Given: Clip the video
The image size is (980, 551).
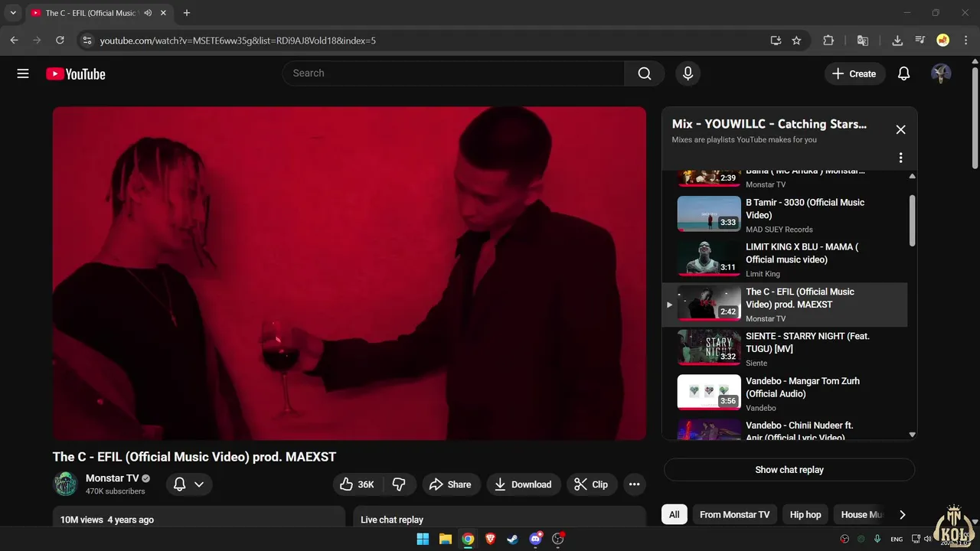Looking at the screenshot, I should (591, 484).
